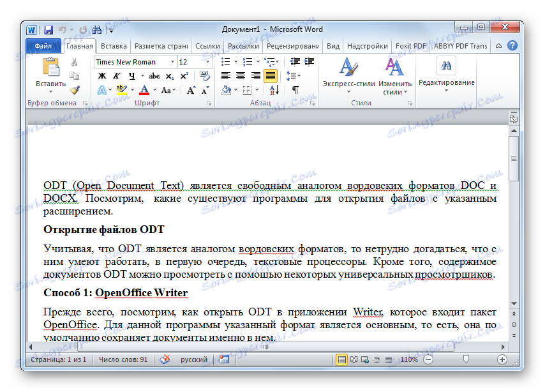This screenshot has height=392, width=545.
Task: Click Изменить стили button
Action: [395, 76]
